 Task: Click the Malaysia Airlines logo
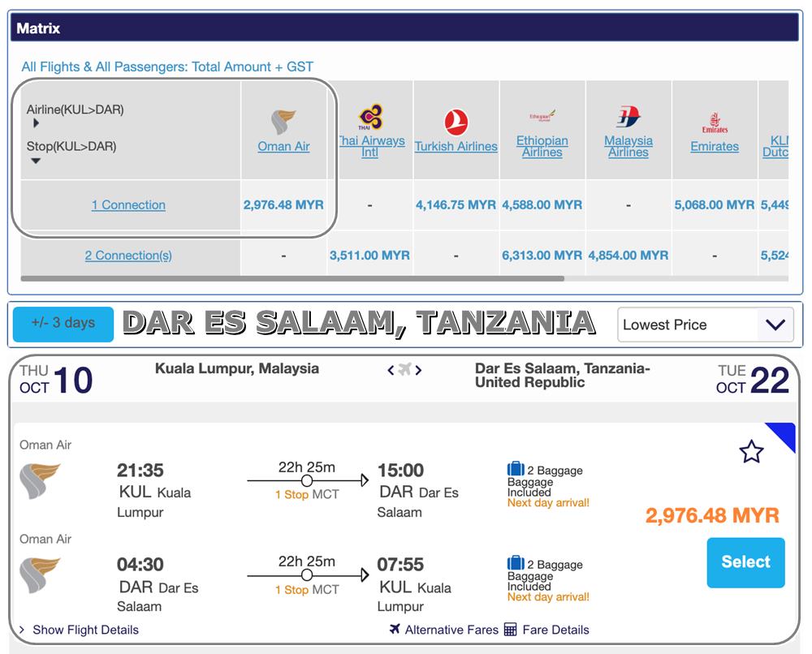click(x=628, y=117)
